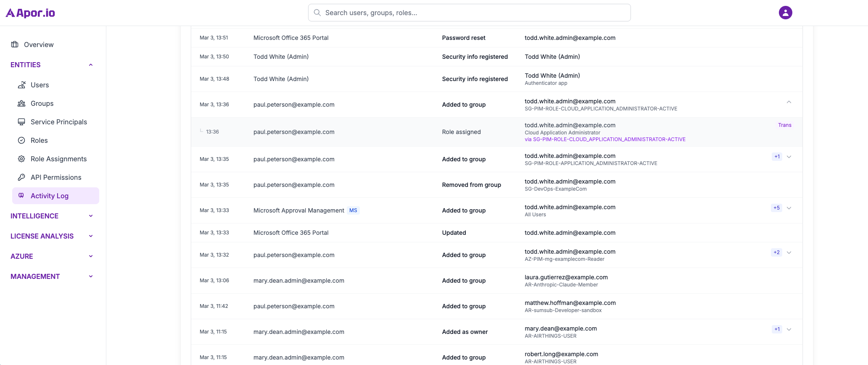
Task: Click the API Permissions key icon
Action: click(21, 177)
